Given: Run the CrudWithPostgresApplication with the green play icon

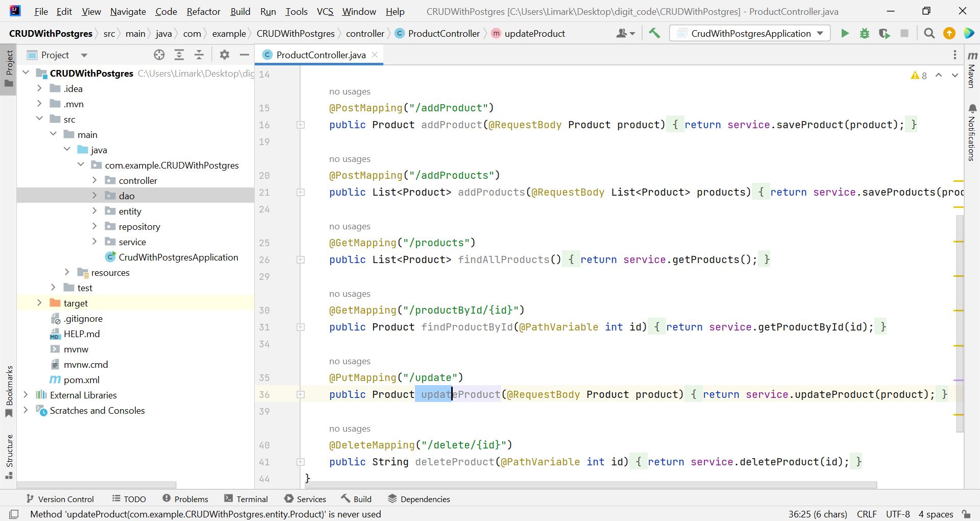Looking at the screenshot, I should (845, 34).
